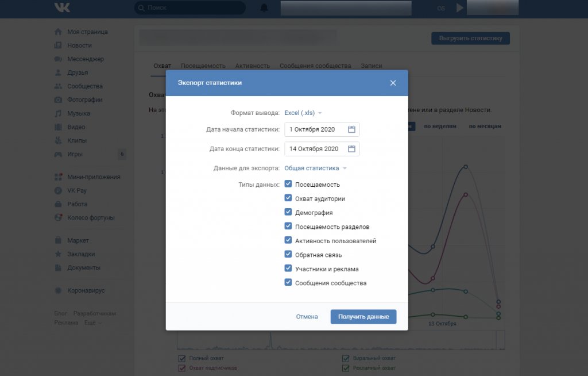Disable Сообщения сообщества data type checkbox
The height and width of the screenshot is (376, 588).
coord(288,283)
